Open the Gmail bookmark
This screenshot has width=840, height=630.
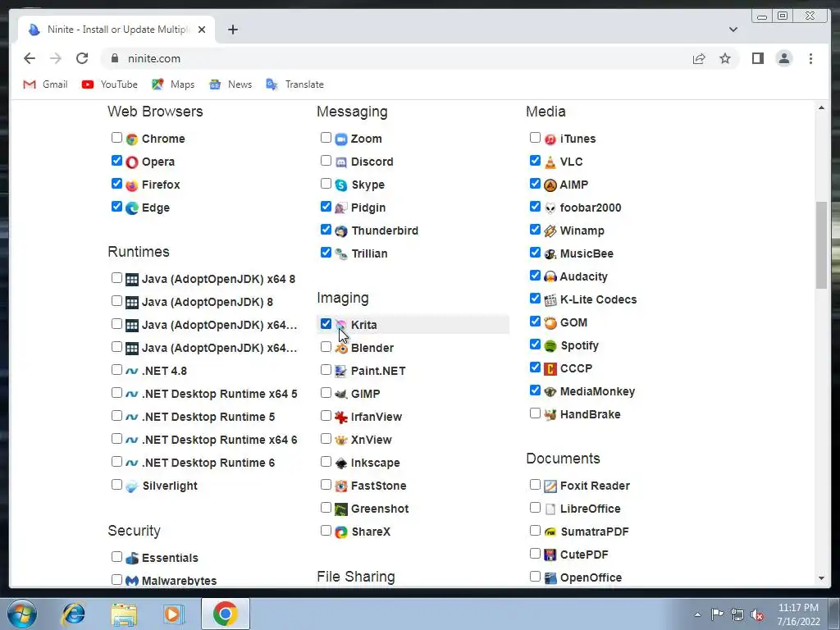point(46,84)
